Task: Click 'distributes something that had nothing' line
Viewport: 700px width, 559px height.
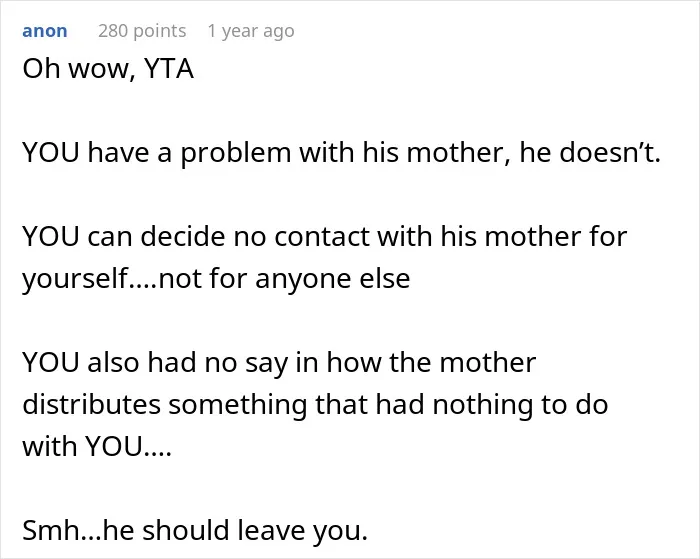Action: pos(315,405)
